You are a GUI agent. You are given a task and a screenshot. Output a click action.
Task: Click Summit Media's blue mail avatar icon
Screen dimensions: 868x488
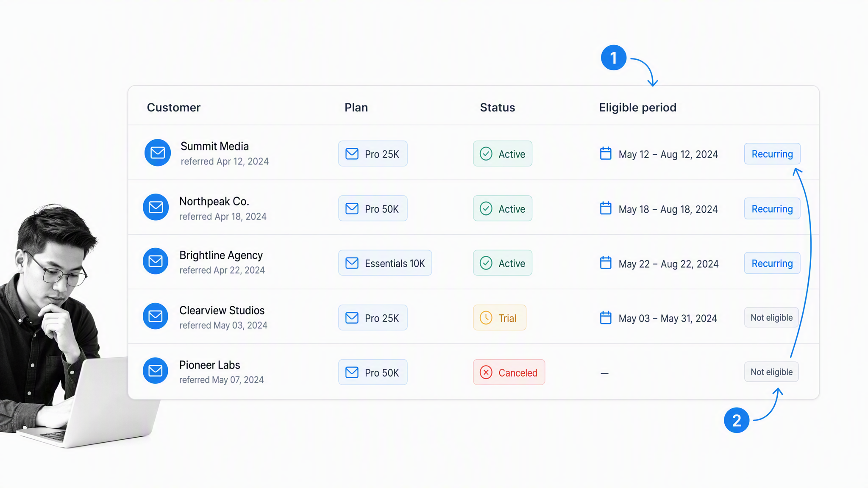click(x=158, y=152)
